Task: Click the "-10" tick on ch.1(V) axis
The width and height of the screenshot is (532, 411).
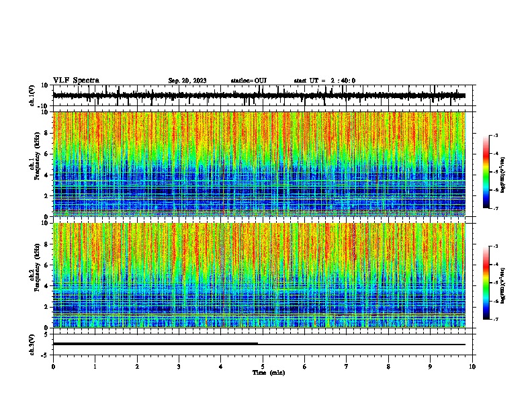Action: click(x=44, y=106)
